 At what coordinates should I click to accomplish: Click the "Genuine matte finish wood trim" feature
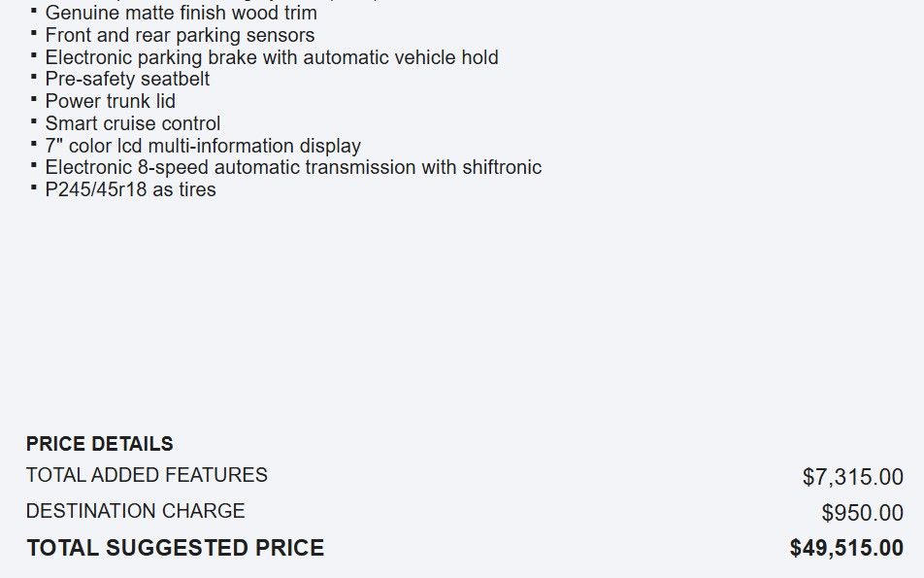181,14
